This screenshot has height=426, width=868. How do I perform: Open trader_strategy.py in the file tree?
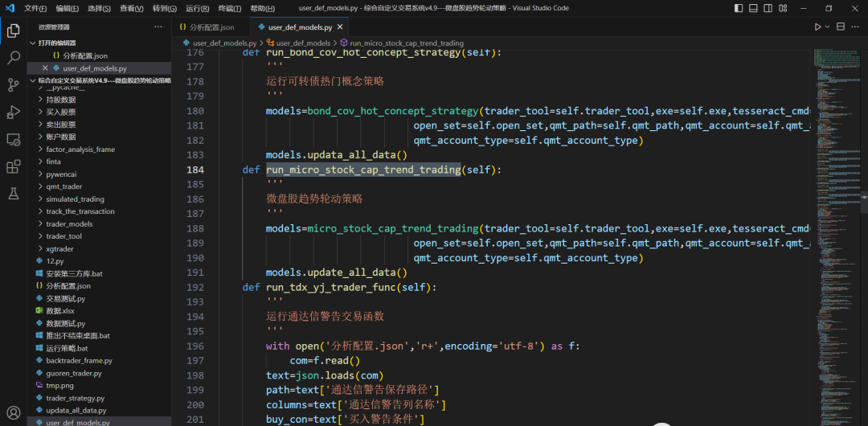click(76, 398)
